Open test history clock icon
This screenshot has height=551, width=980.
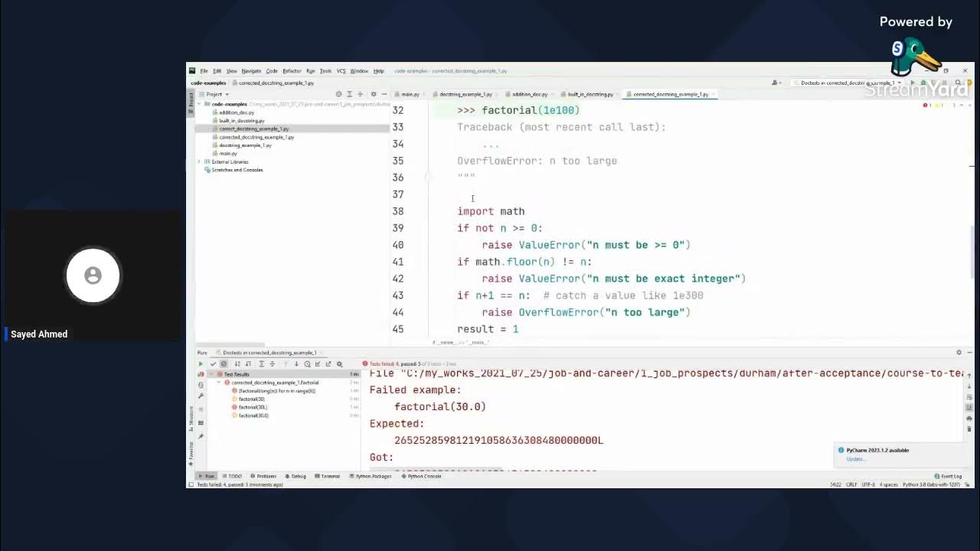pyautogui.click(x=307, y=364)
